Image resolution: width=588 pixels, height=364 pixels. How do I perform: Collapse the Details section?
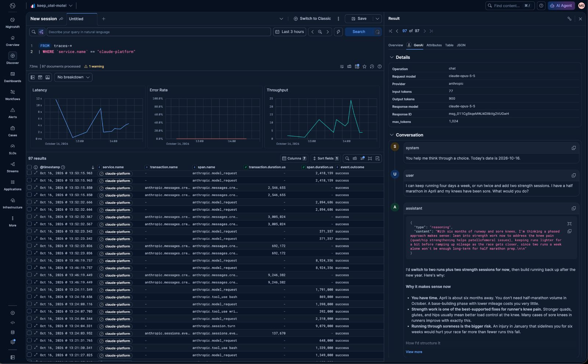(x=392, y=57)
